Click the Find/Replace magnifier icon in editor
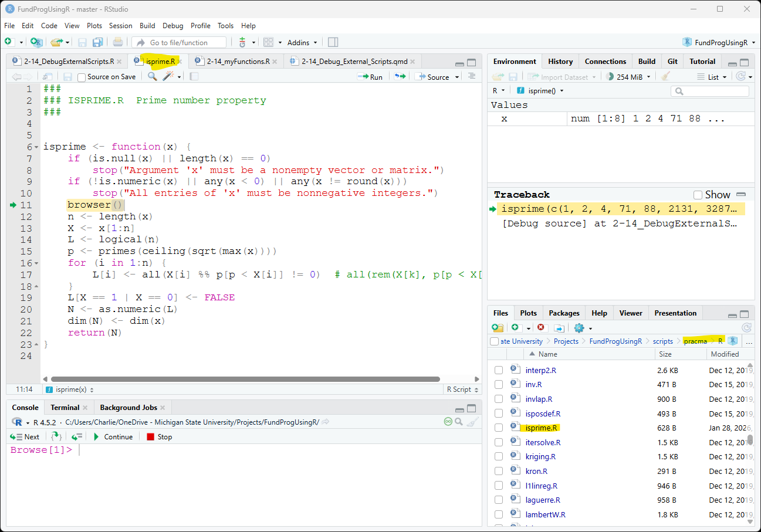 point(152,76)
